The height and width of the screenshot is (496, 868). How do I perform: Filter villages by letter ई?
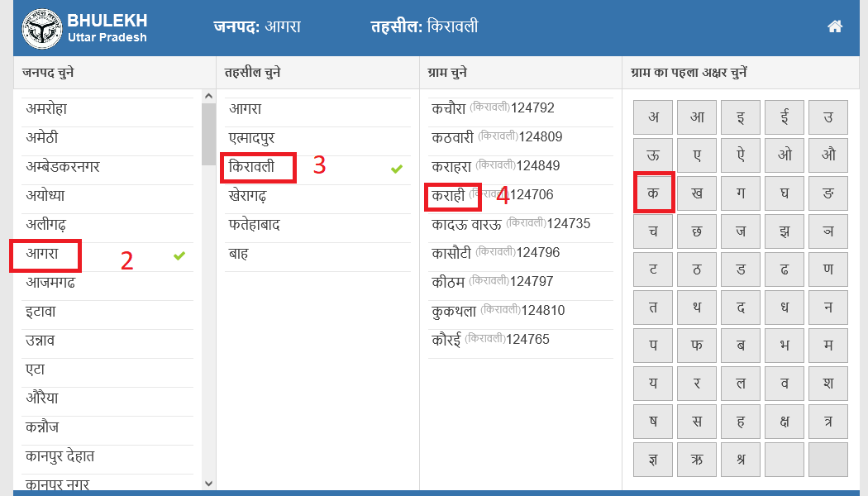coord(785,117)
